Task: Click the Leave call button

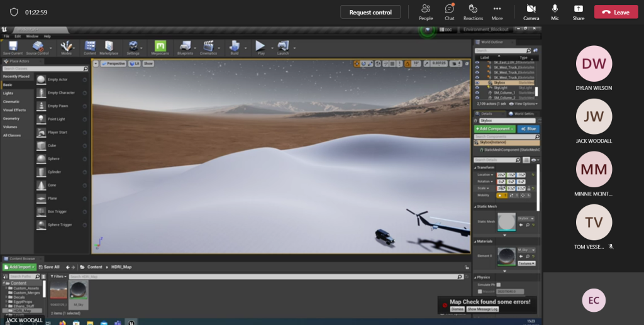Action: (616, 13)
